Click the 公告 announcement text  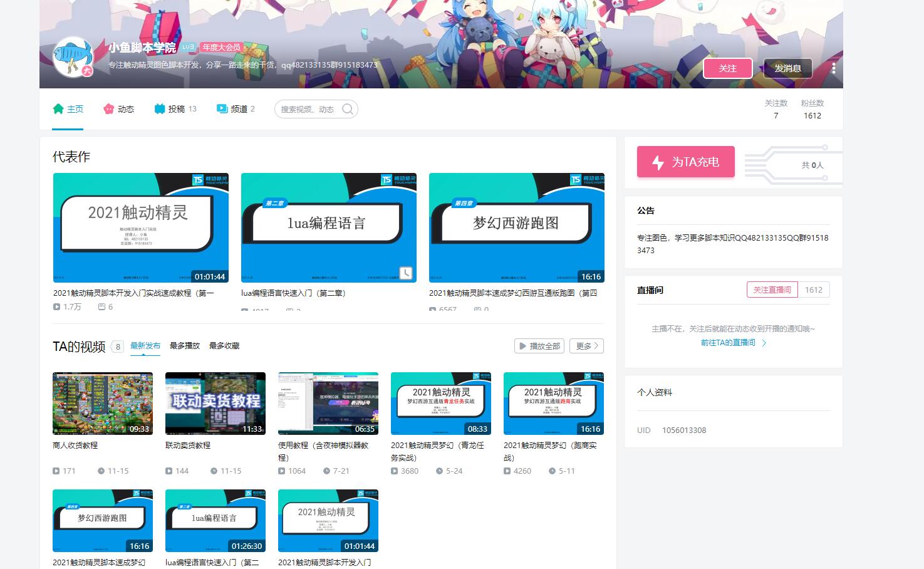(x=733, y=244)
